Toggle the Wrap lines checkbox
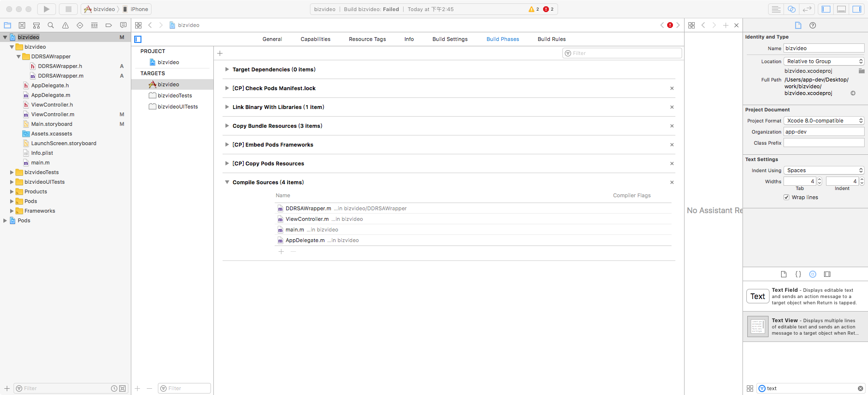Image resolution: width=868 pixels, height=395 pixels. tap(786, 197)
